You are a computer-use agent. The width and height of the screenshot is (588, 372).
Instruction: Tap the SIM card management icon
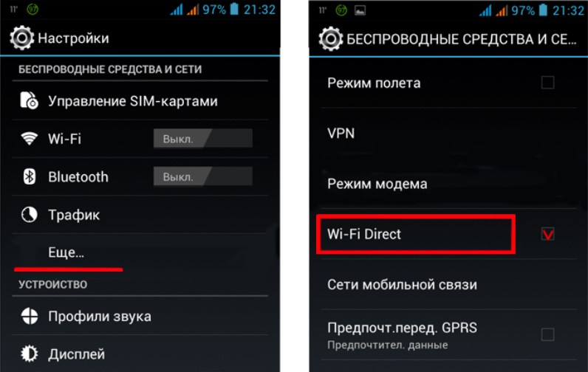tap(29, 100)
